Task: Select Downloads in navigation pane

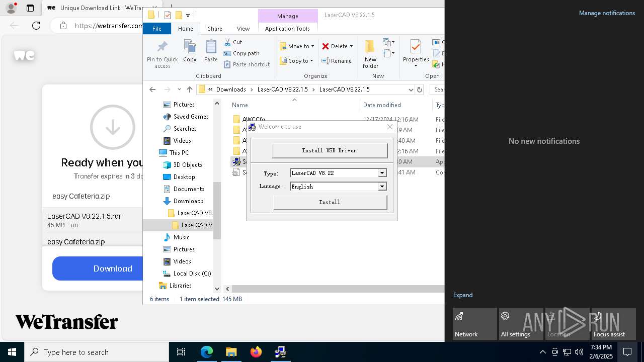Action: [183, 201]
